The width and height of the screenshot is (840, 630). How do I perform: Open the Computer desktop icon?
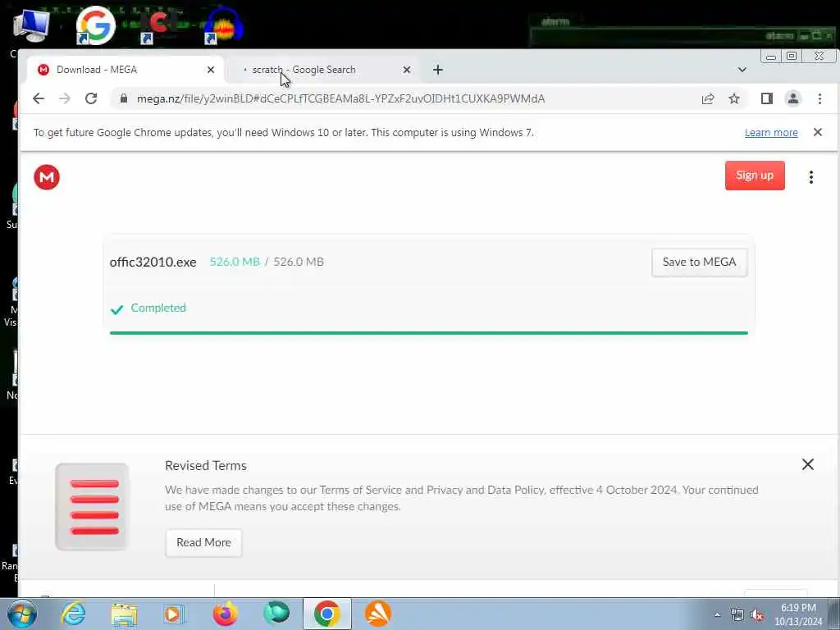click(x=31, y=25)
